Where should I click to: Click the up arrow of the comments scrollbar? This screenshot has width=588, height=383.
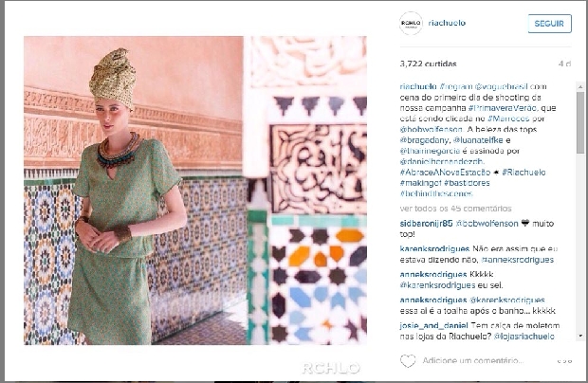click(x=580, y=86)
